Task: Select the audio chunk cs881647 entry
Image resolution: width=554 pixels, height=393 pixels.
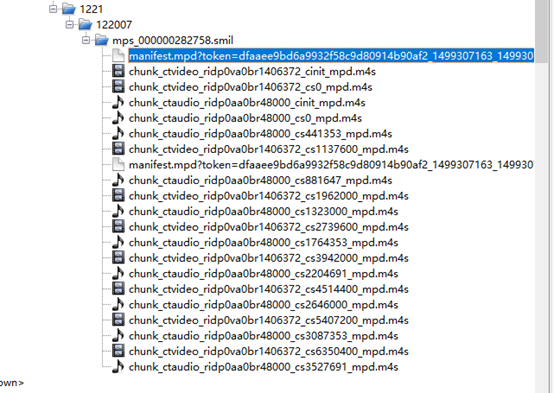Action: tap(260, 180)
